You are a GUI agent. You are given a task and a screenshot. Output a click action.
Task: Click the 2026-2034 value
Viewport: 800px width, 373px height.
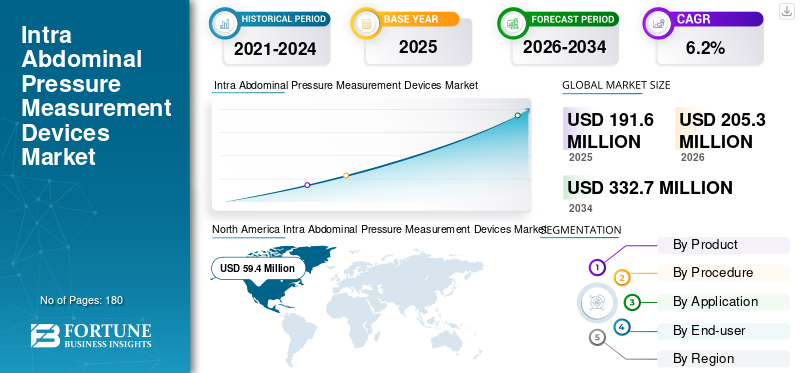pyautogui.click(x=564, y=47)
